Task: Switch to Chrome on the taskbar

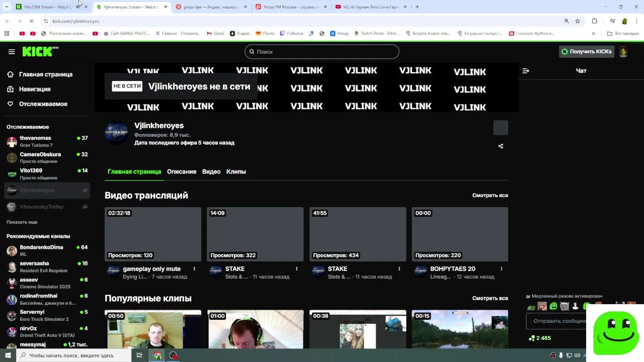Action: click(x=157, y=355)
